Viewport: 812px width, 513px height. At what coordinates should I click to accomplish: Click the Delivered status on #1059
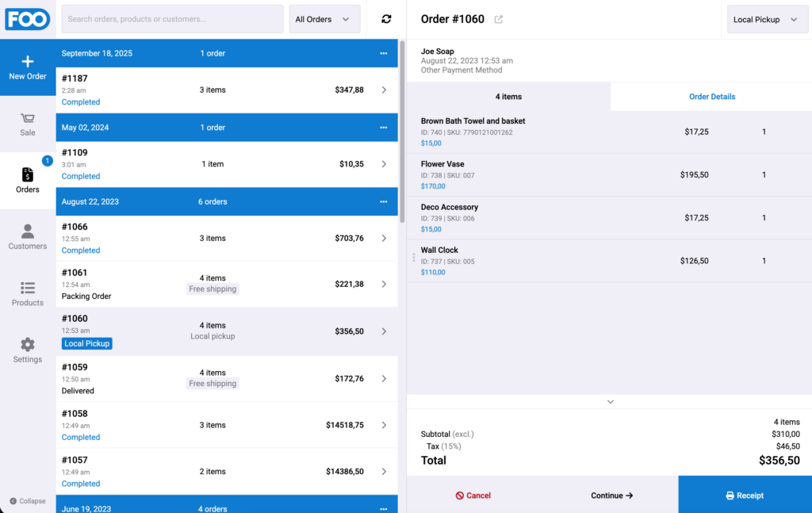(78, 391)
